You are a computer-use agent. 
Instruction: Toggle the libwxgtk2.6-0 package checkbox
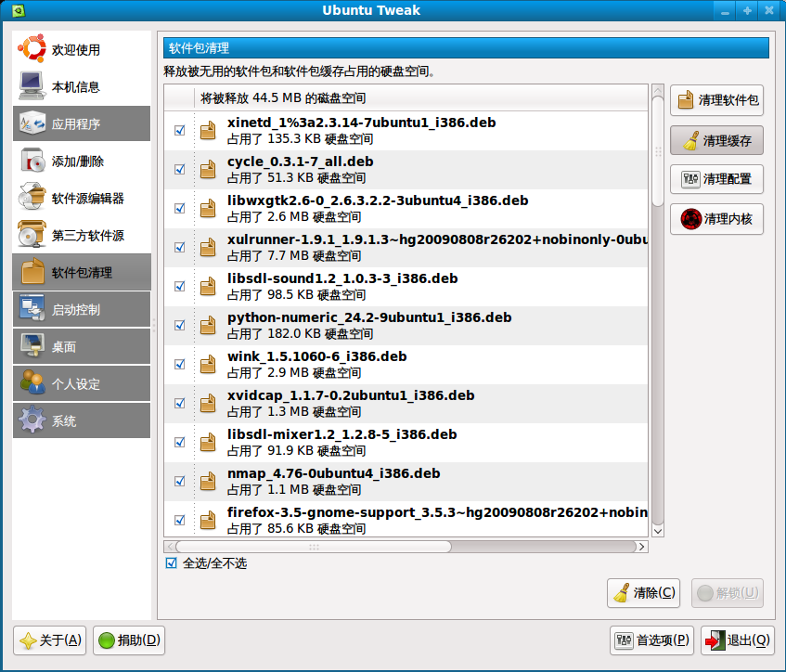point(179,208)
